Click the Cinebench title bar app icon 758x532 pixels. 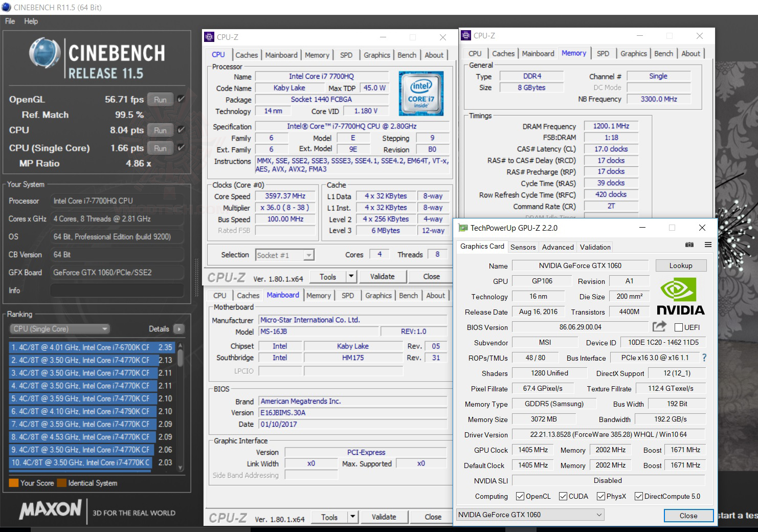click(x=7, y=7)
